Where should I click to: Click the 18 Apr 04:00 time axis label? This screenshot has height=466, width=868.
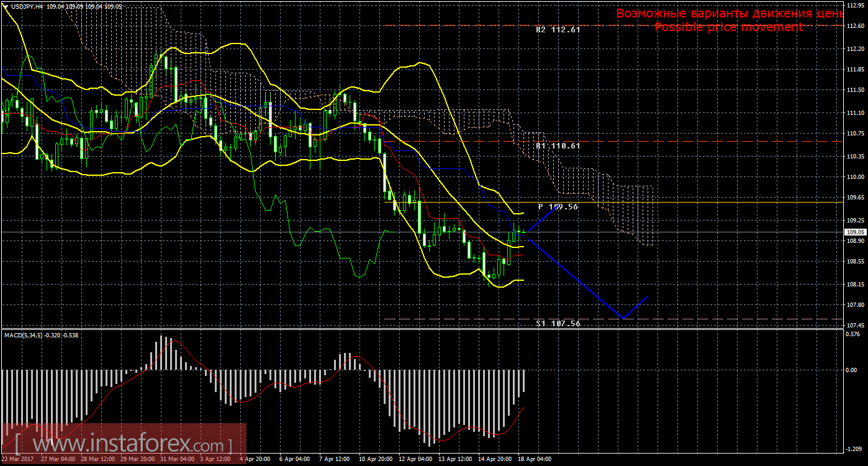coord(535,460)
